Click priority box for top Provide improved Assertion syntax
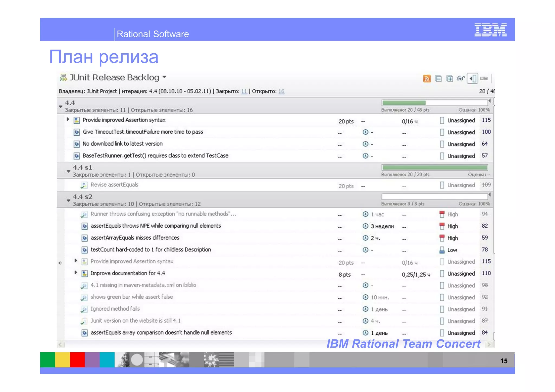Screen dimensions: 555x392 442,120
